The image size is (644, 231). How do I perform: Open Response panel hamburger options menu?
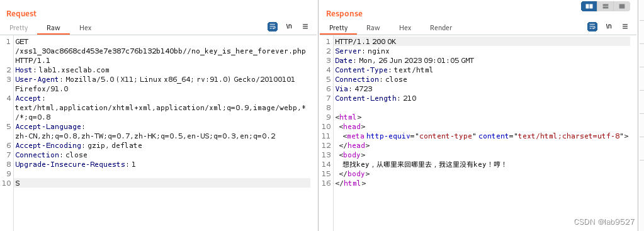(624, 26)
